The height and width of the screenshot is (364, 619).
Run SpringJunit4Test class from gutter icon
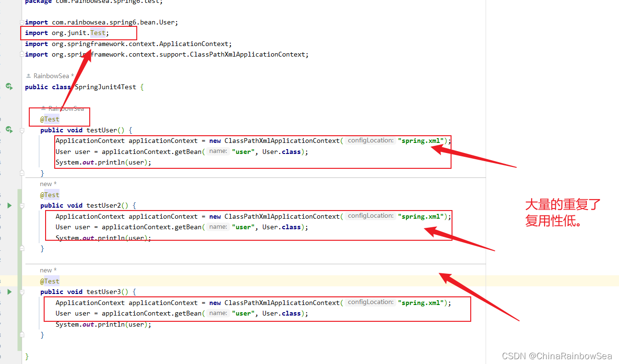(x=9, y=86)
